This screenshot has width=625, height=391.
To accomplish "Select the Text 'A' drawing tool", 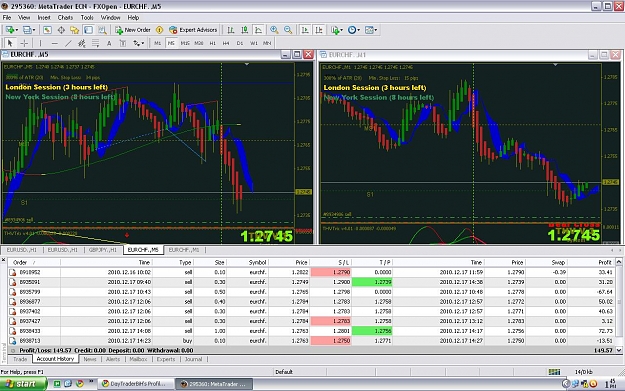I will [x=109, y=43].
